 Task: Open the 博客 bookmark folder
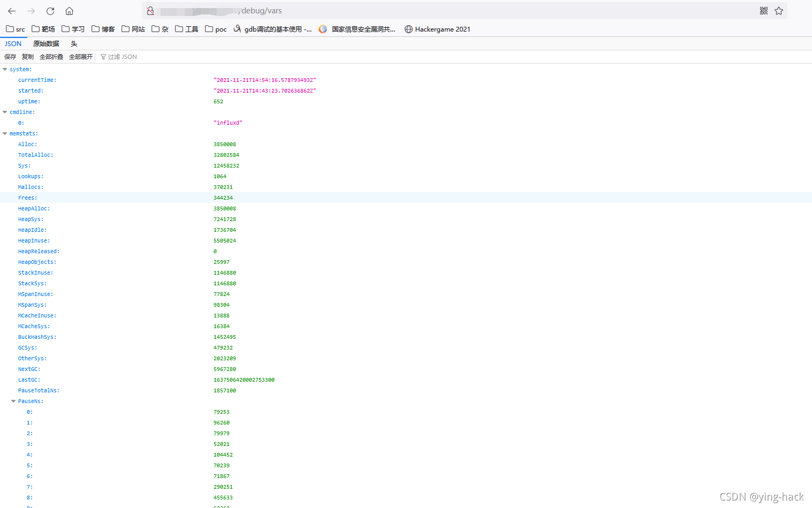coord(103,29)
